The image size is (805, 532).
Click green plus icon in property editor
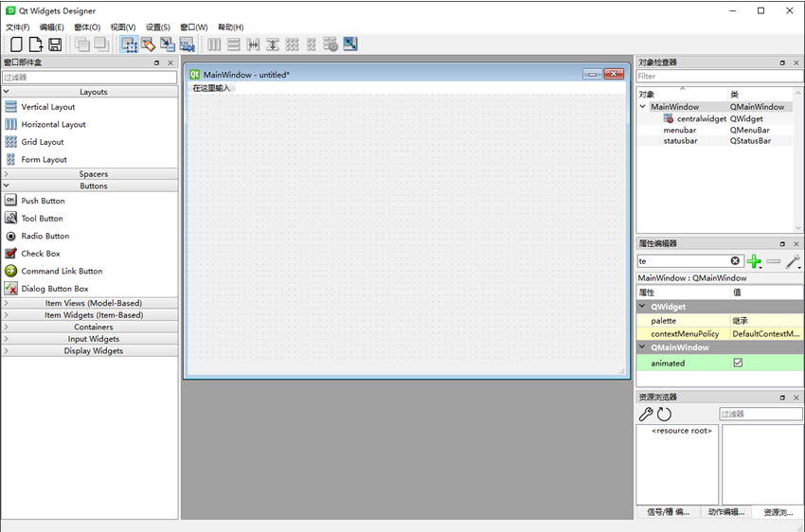tap(754, 261)
